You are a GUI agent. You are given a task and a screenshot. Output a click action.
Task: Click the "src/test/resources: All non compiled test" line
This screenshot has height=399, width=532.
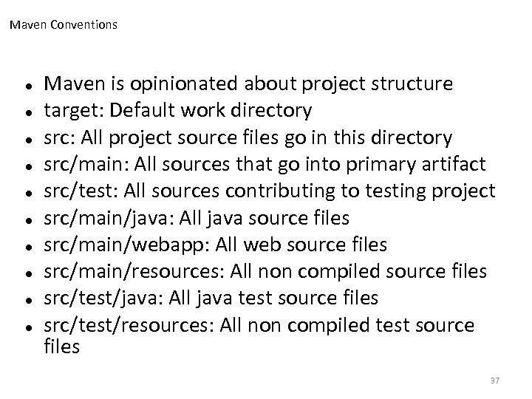click(x=259, y=325)
